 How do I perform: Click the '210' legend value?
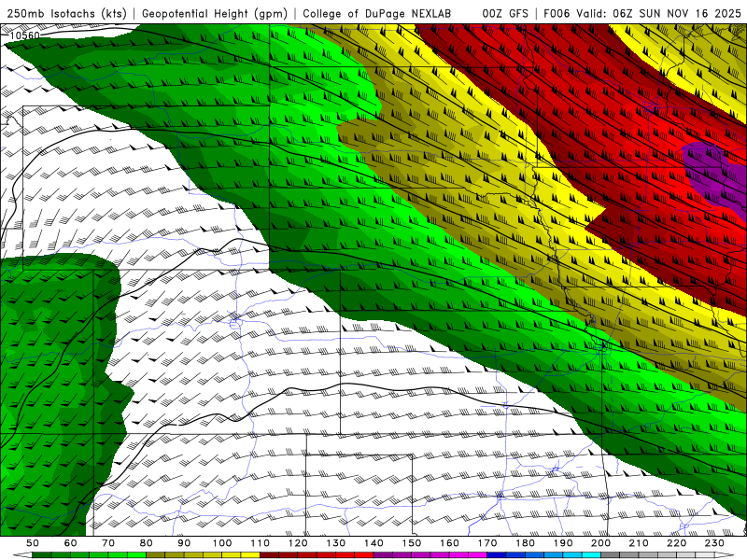point(639,543)
